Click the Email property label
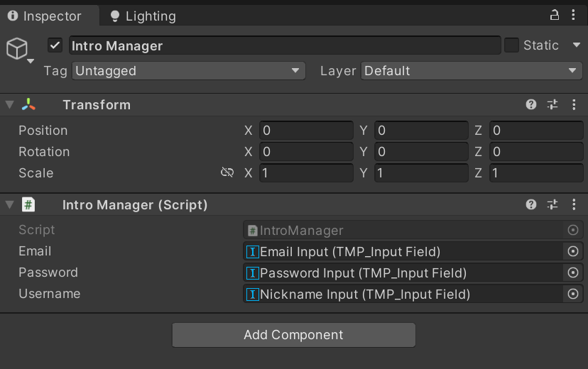Viewport: 588px width, 369px height. 35,251
